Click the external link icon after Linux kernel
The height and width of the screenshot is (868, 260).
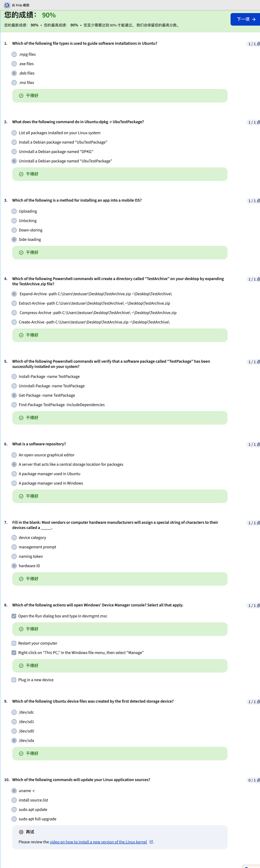point(151,842)
